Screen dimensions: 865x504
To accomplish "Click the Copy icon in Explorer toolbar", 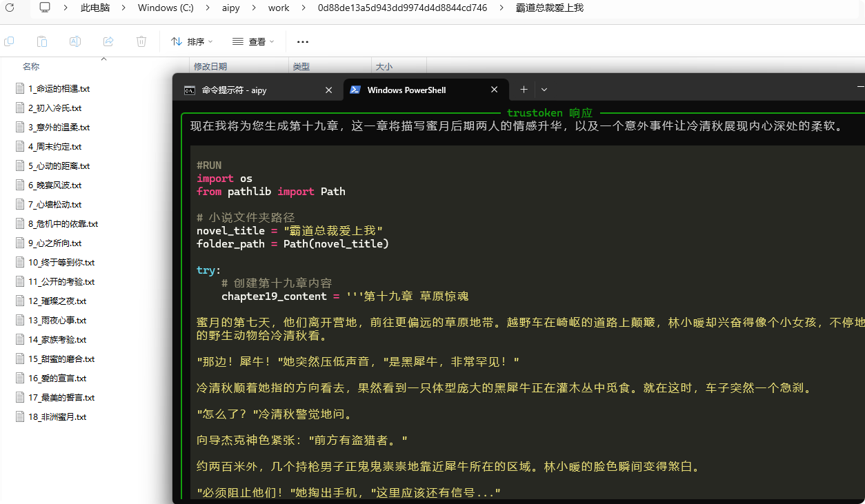I will coord(9,41).
